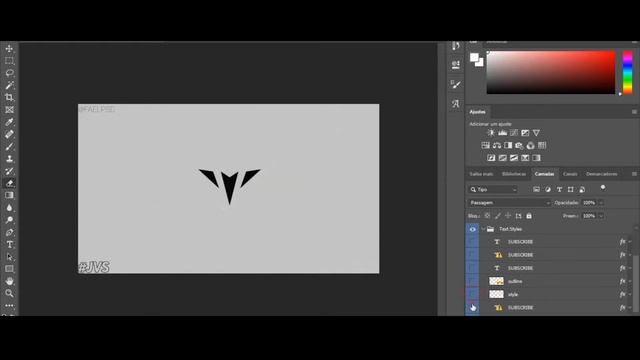The height and width of the screenshot is (360, 640).
Task: Open the Opacidade slider dropdown arrow
Action: click(601, 203)
